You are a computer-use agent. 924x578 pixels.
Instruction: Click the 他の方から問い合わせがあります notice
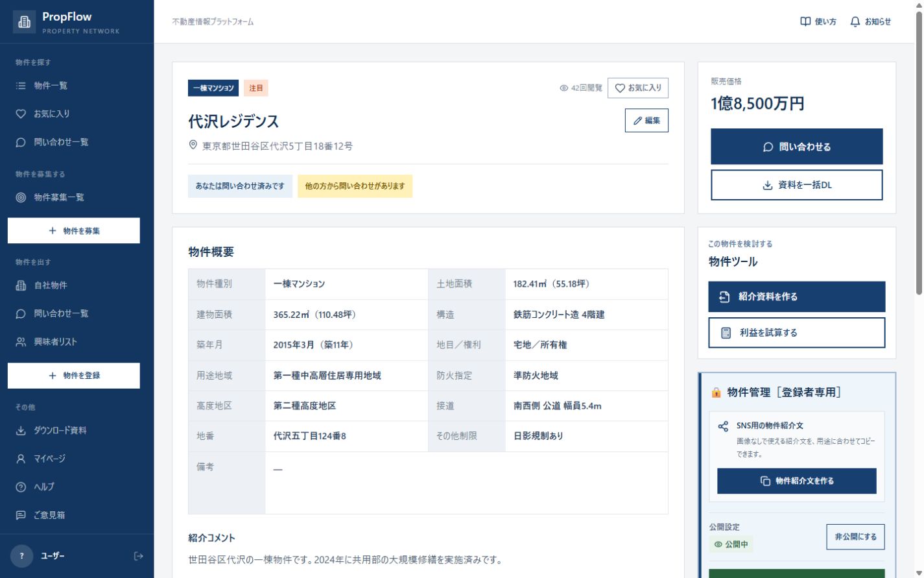click(355, 186)
